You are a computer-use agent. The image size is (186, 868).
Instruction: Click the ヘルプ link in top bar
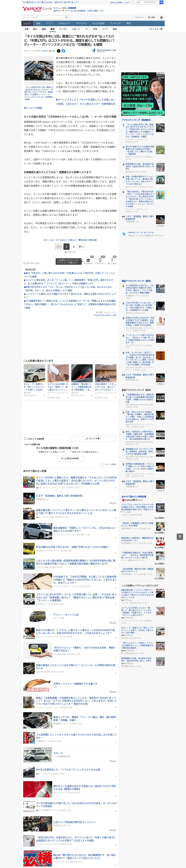(x=127, y=2)
